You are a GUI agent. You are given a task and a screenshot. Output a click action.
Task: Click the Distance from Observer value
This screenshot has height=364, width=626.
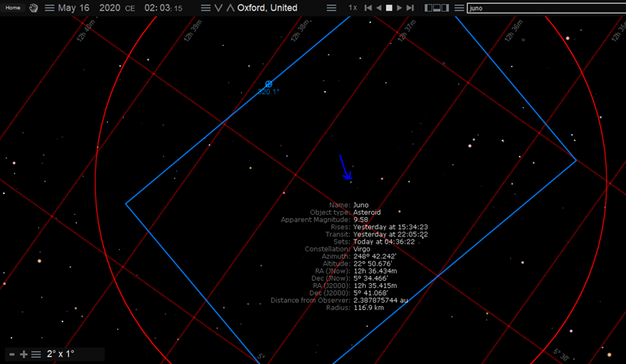tap(381, 300)
